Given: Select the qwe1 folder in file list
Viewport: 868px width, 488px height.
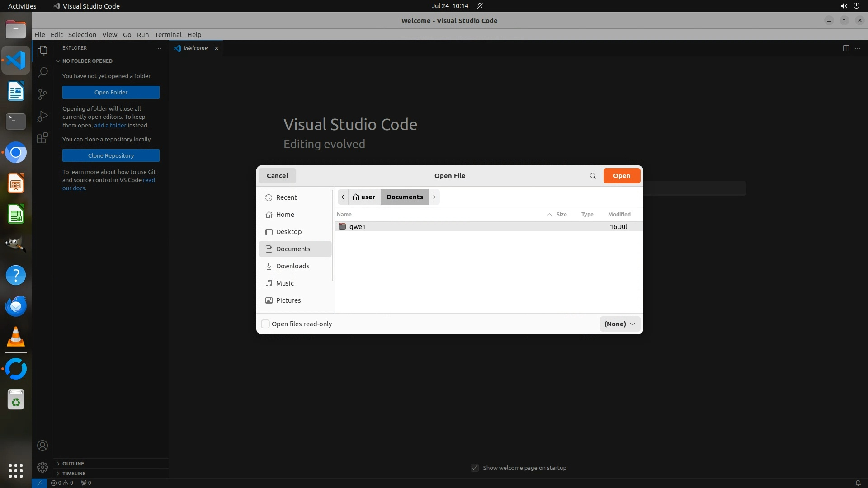Looking at the screenshot, I should 357,227.
